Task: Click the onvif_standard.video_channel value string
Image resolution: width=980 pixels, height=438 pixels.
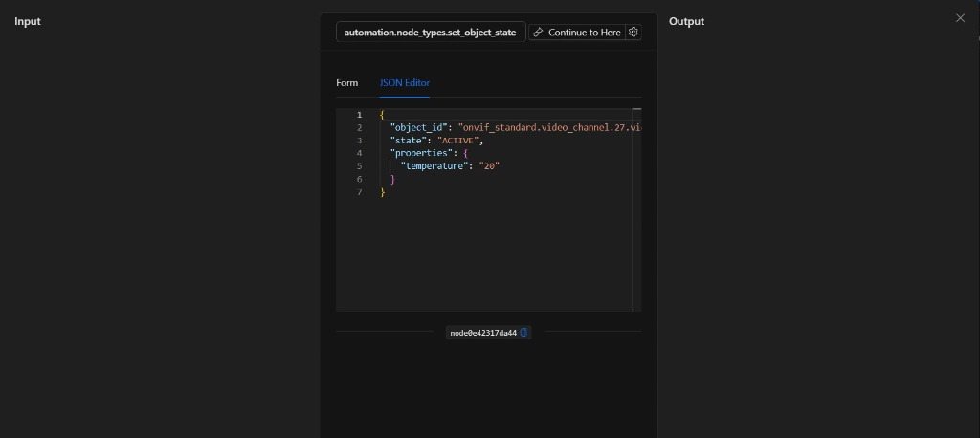Action: point(549,127)
